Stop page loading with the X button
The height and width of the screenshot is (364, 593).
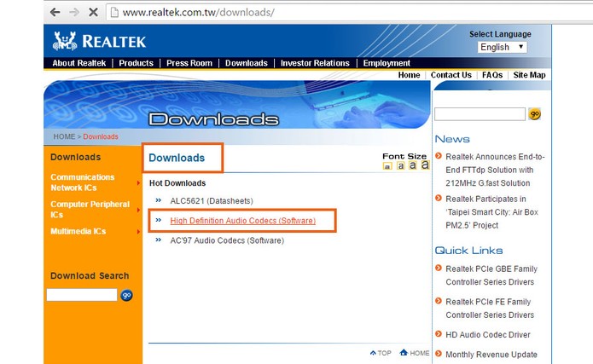click(93, 13)
